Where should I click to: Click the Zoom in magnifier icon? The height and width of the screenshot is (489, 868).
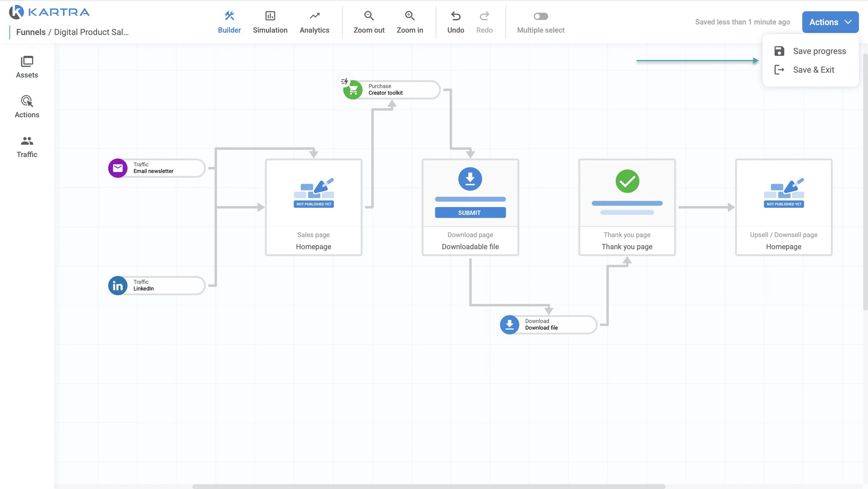[x=410, y=16]
